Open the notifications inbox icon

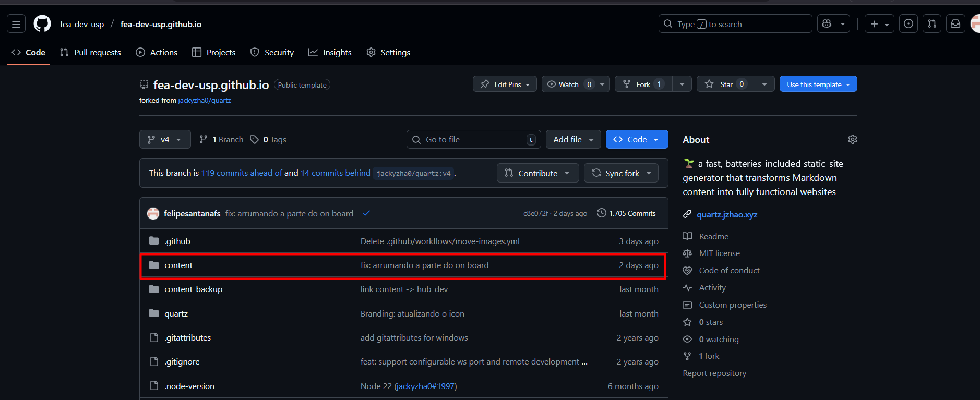(955, 24)
